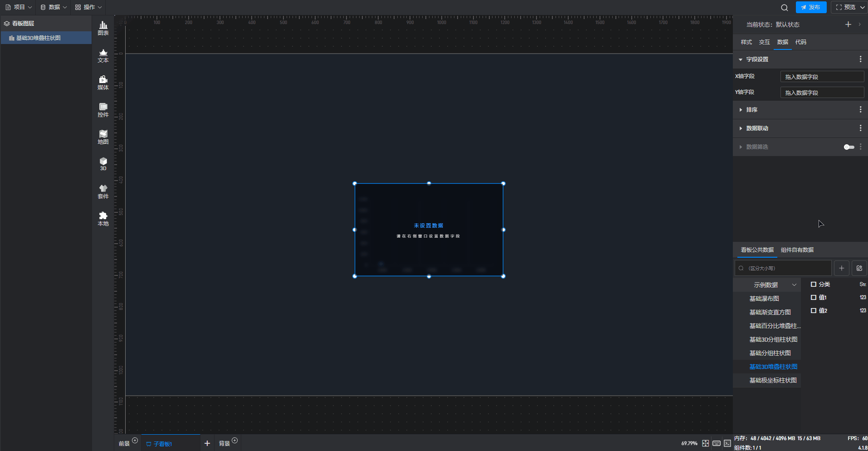This screenshot has width=868, height=451.
Task: Open the 3D components icon
Action: coord(103,164)
